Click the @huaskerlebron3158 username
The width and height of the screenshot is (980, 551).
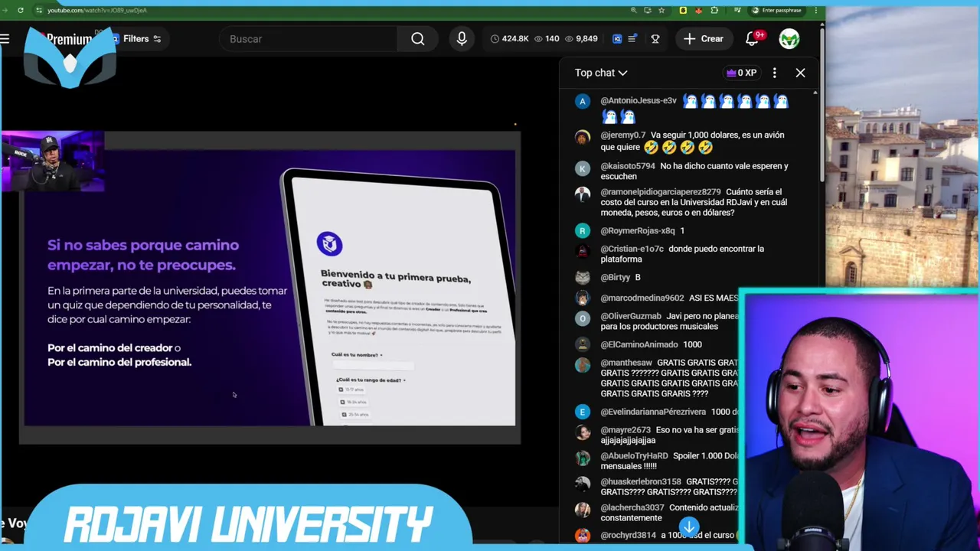[x=641, y=482]
